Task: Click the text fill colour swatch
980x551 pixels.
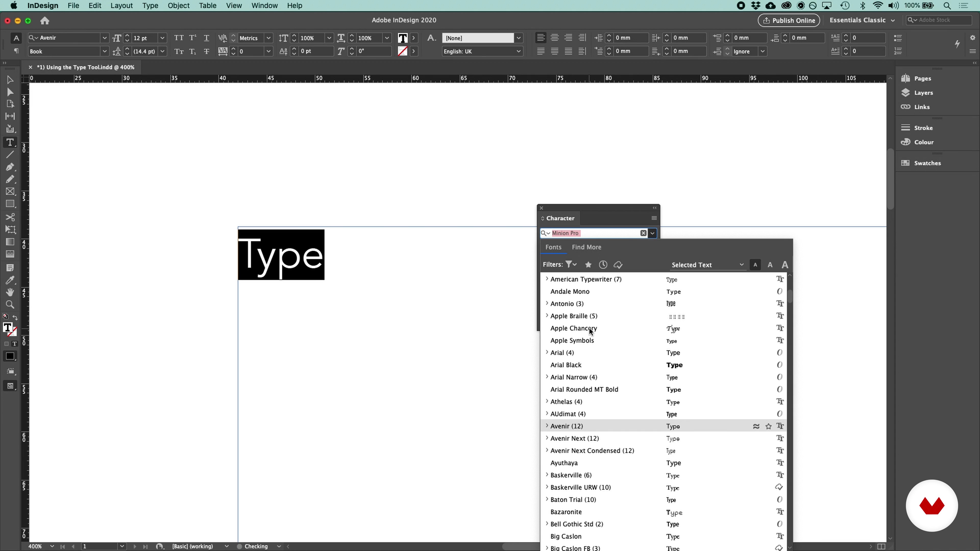Action: coord(402,38)
